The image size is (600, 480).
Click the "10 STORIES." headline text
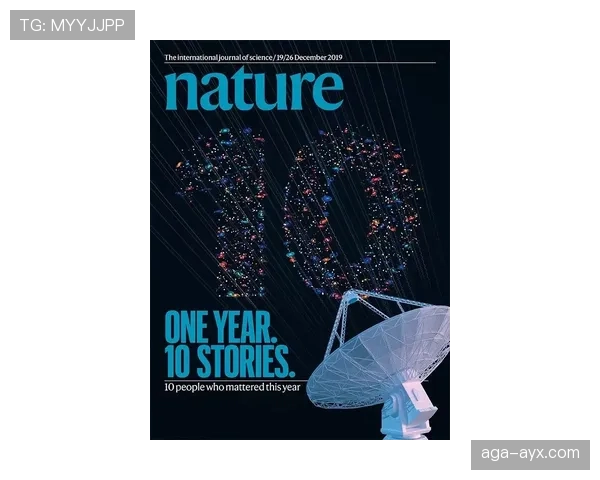(230, 361)
